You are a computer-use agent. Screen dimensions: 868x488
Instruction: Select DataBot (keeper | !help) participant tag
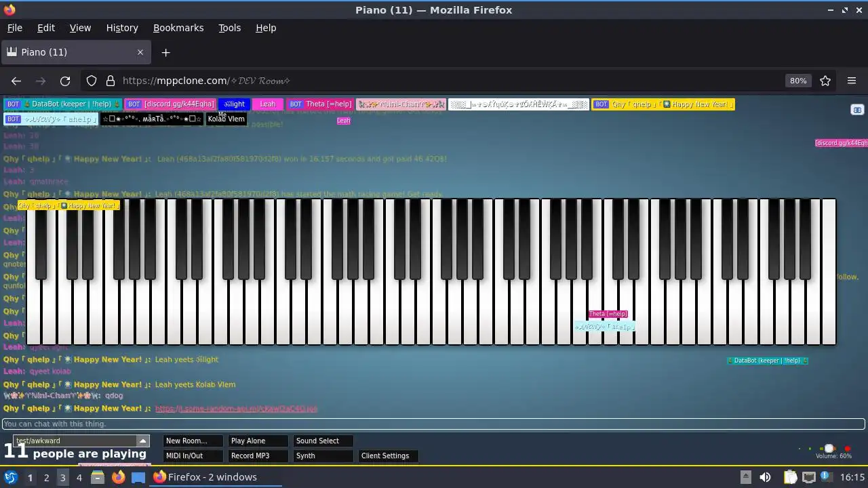click(x=63, y=104)
